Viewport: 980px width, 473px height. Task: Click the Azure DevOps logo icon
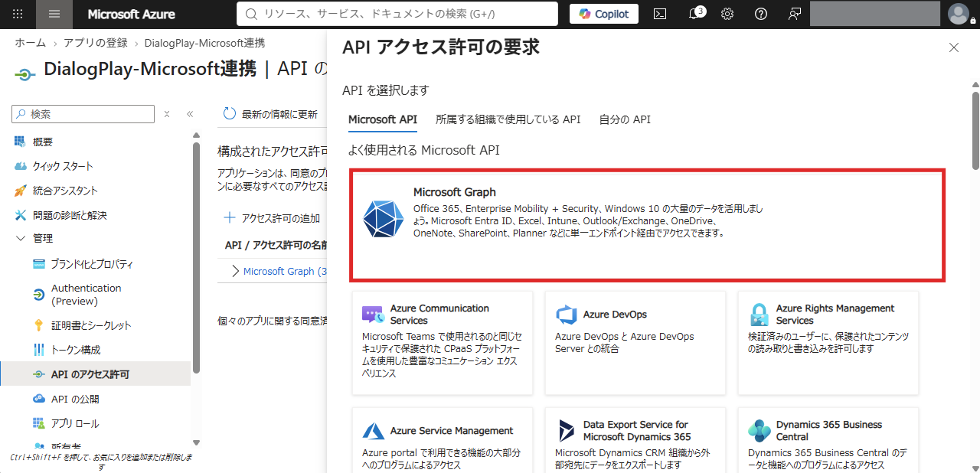coord(566,315)
